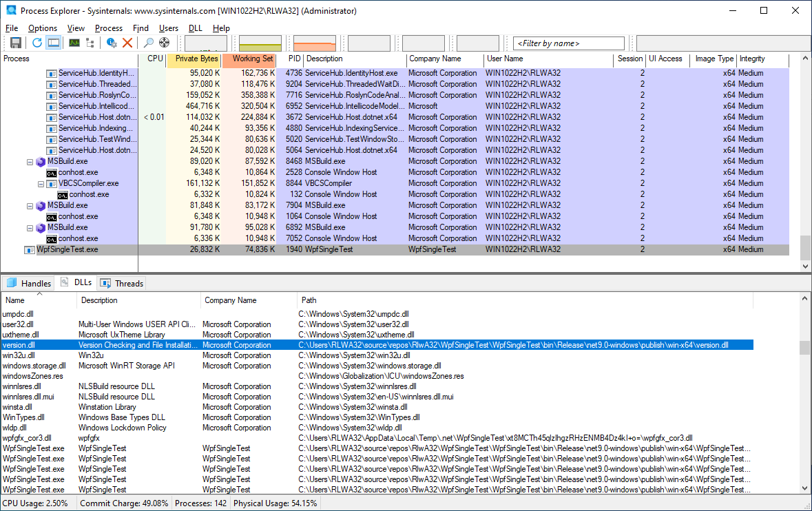Click the MSBuild.exe icon for PID 6892
The height and width of the screenshot is (511, 812).
[x=41, y=228]
